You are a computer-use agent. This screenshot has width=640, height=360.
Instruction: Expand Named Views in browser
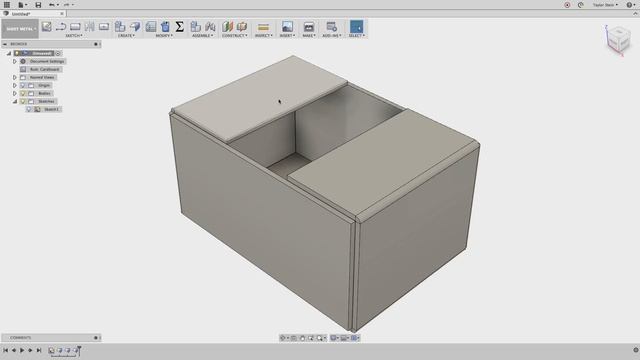pyautogui.click(x=15, y=77)
